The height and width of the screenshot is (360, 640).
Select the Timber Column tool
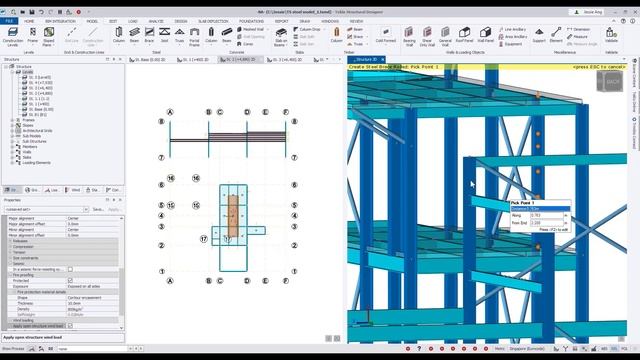click(336, 35)
